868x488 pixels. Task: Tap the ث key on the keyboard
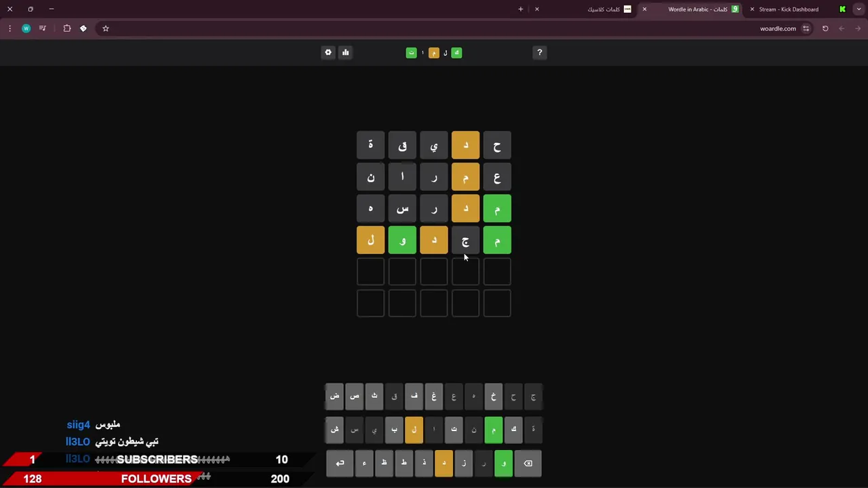coord(374,396)
